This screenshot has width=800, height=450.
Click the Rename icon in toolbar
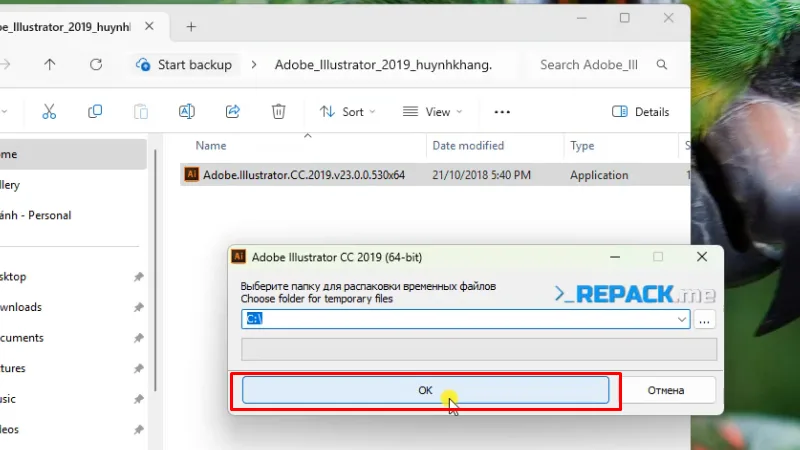tap(186, 112)
